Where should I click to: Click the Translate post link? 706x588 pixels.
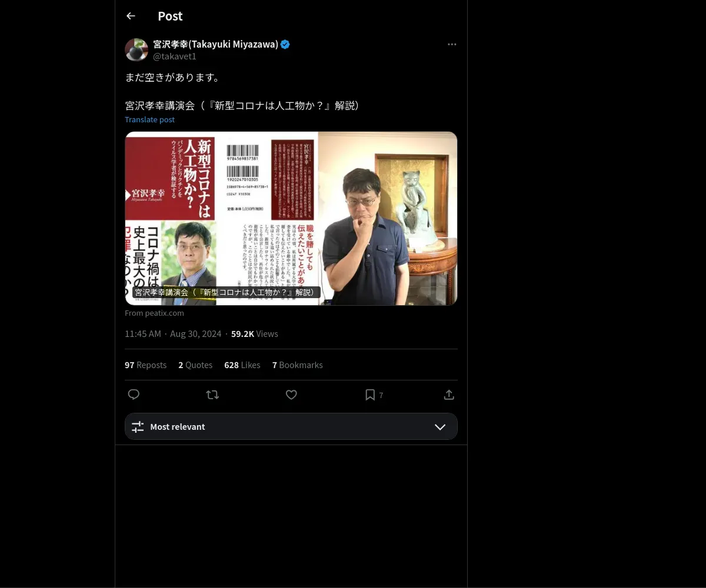(x=149, y=119)
